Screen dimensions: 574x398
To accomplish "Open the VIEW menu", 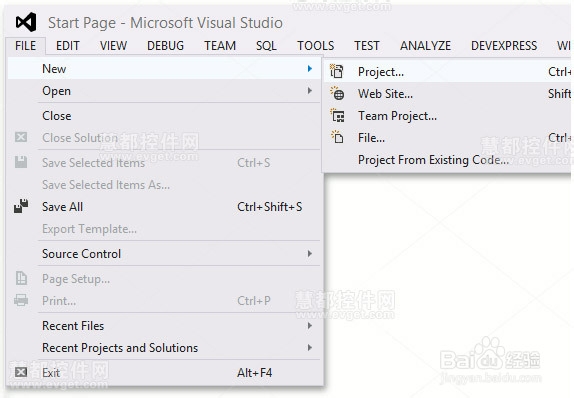I will pos(113,46).
